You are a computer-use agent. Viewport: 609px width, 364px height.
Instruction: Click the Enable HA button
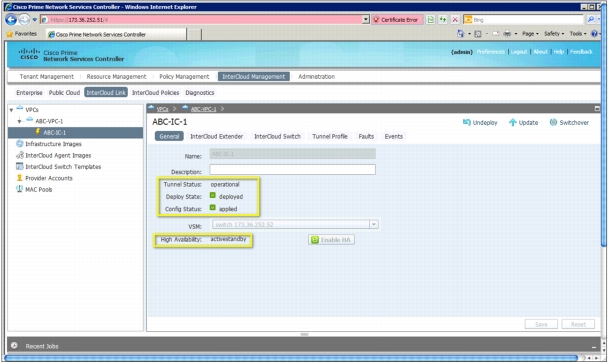coord(331,240)
